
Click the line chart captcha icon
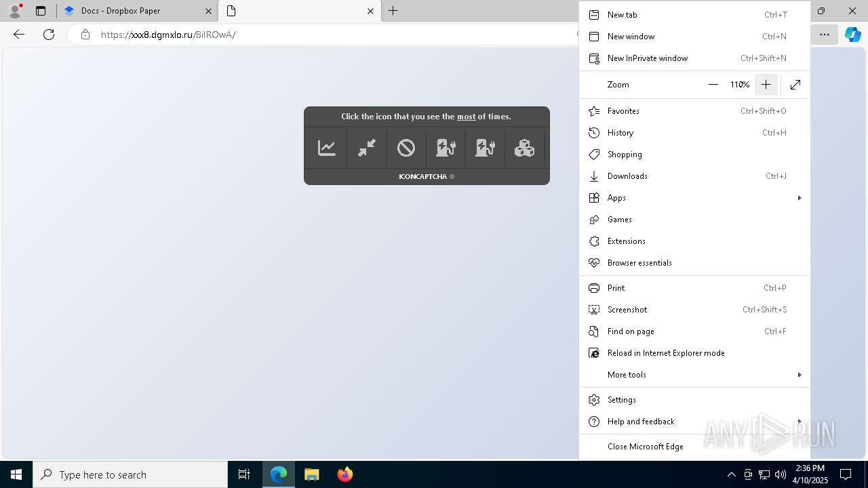click(327, 148)
